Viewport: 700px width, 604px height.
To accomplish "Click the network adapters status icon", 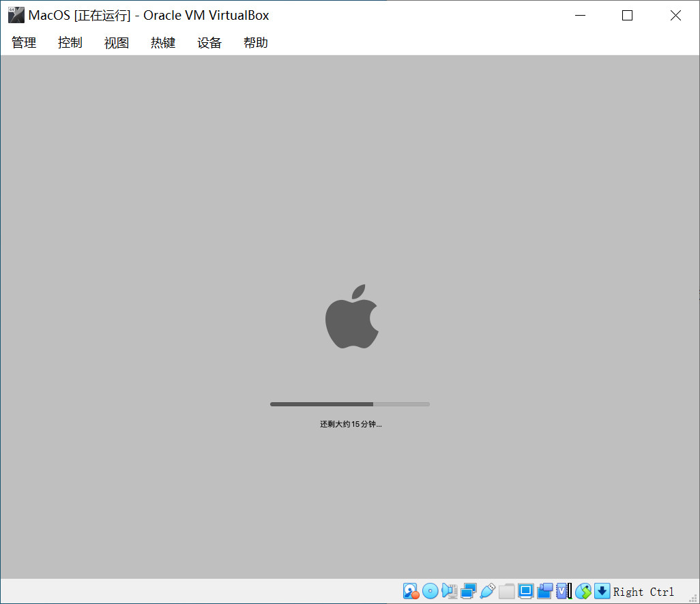I will [x=468, y=591].
